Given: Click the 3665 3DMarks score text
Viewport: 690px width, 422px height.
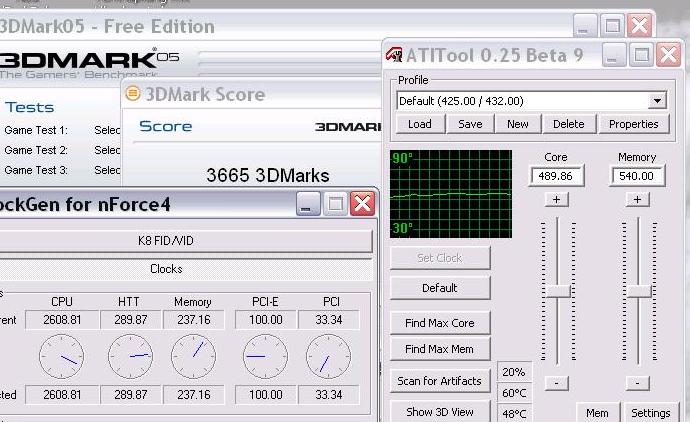Looking at the screenshot, I should pos(268,175).
